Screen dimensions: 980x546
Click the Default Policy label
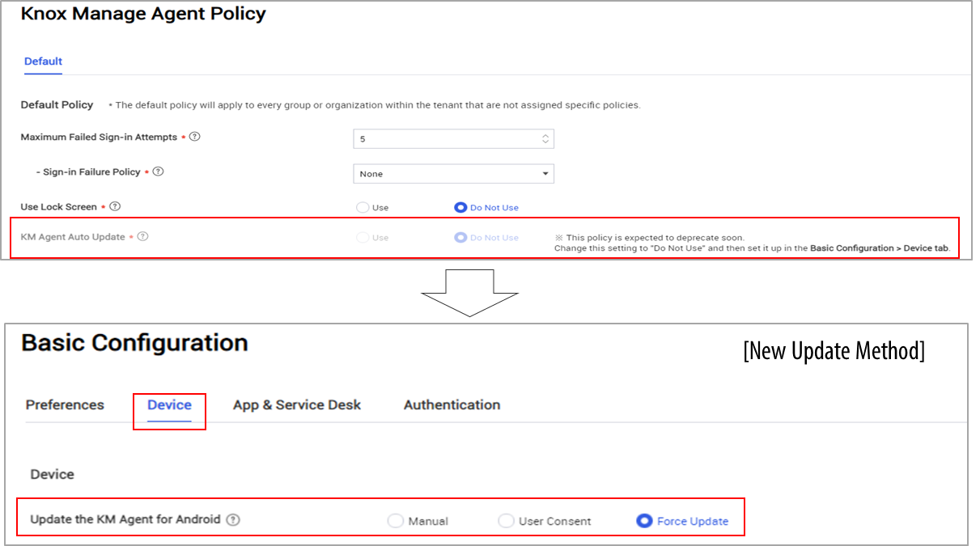click(57, 104)
